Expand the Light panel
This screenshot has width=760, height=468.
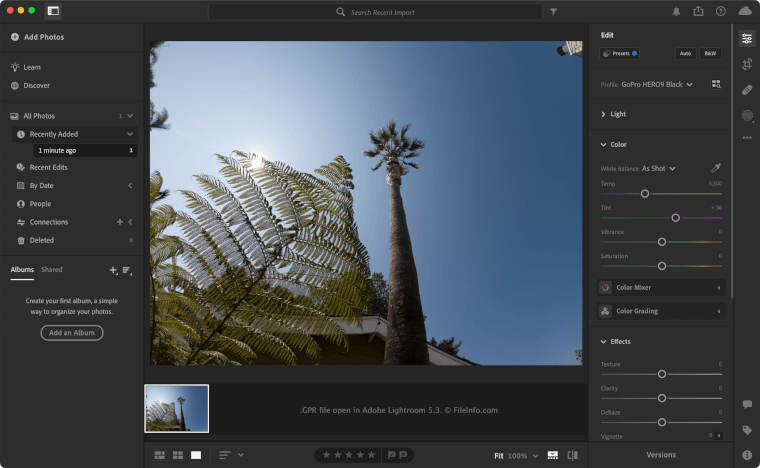pos(618,114)
